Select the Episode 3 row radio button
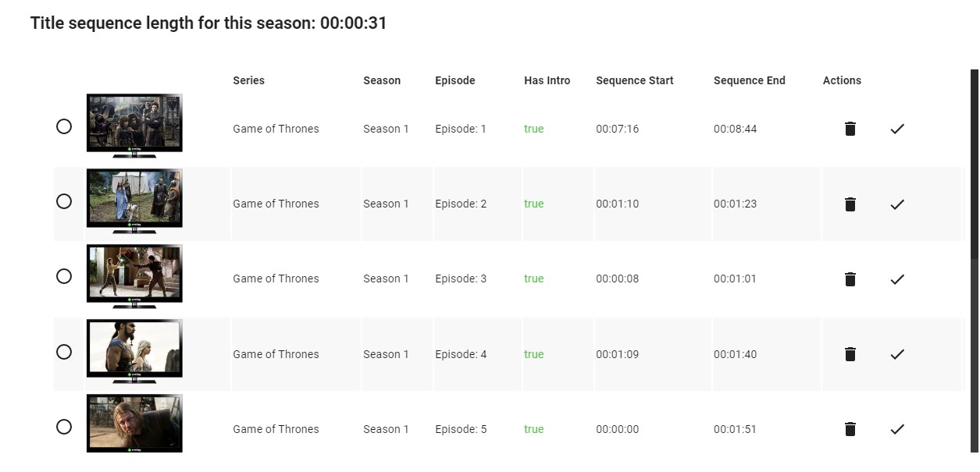This screenshot has width=980, height=472. click(x=64, y=276)
